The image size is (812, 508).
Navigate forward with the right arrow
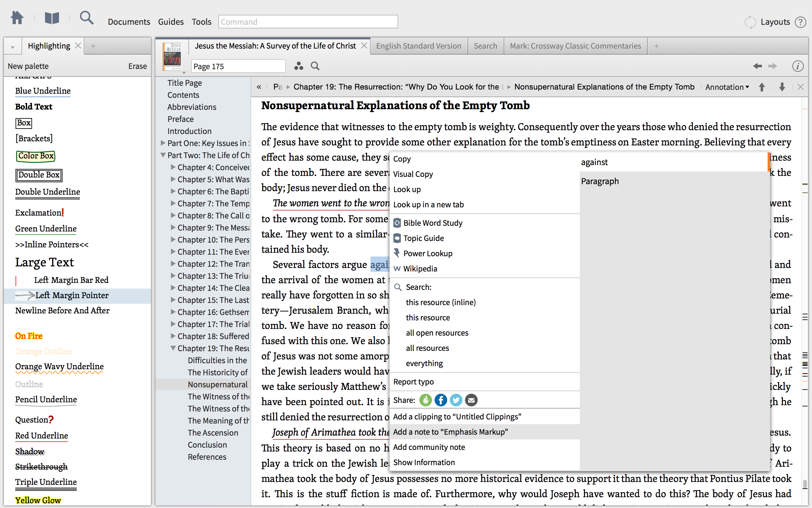773,66
